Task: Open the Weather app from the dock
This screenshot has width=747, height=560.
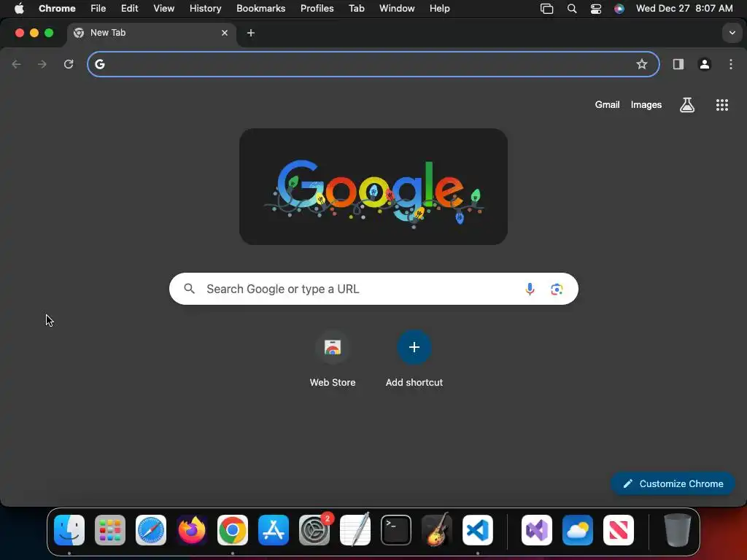Action: [578, 529]
